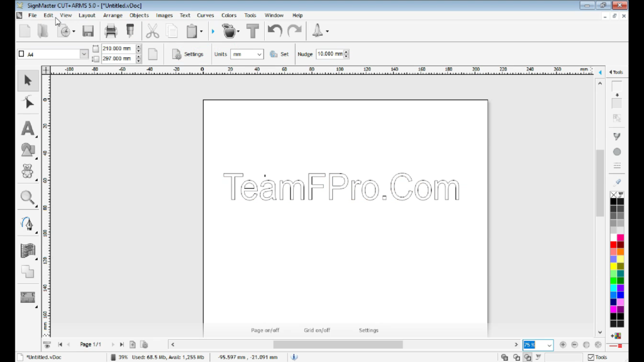Click the Set button next to Units
644x362 pixels.
tap(279, 54)
